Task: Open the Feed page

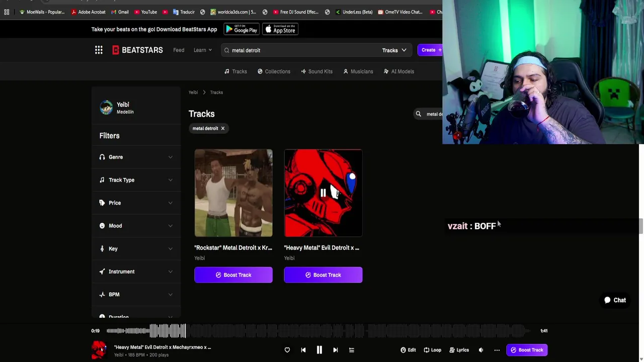Action: point(179,50)
